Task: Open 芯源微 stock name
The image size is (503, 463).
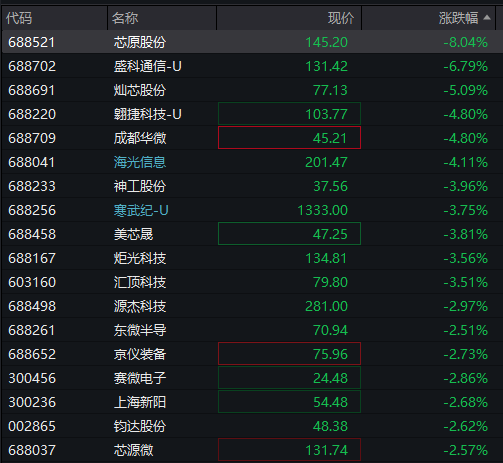Action: (133, 450)
